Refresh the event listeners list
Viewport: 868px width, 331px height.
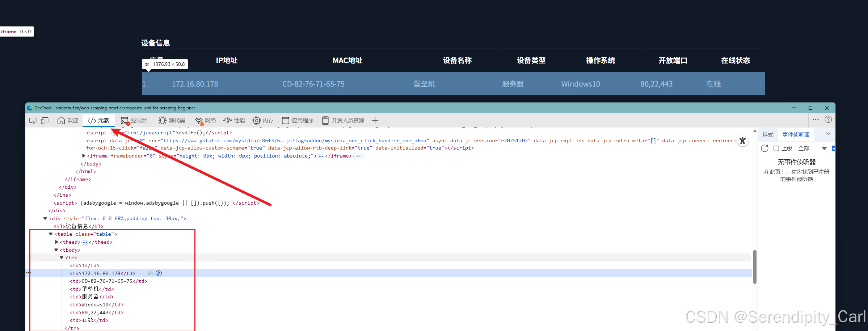[764, 148]
